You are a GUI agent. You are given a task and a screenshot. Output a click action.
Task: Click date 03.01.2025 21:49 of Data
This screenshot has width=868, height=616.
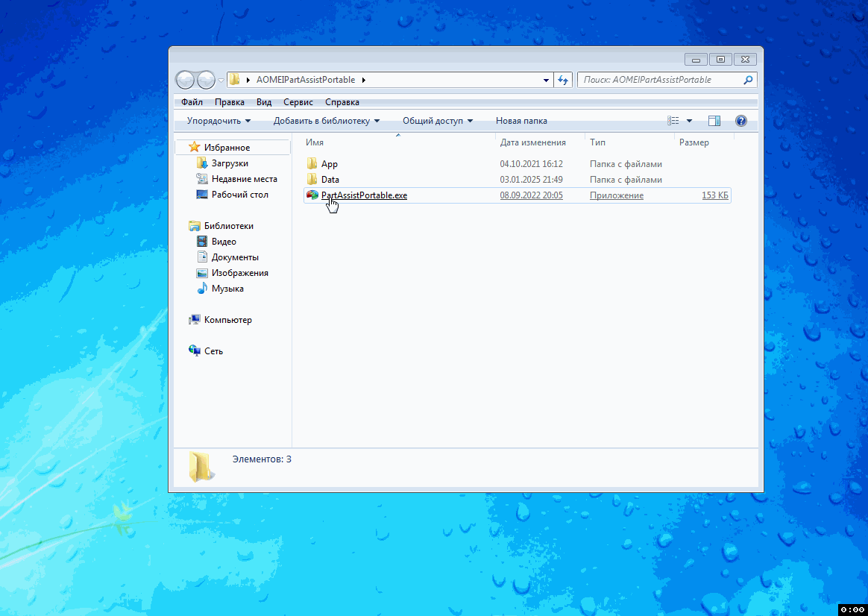click(532, 179)
